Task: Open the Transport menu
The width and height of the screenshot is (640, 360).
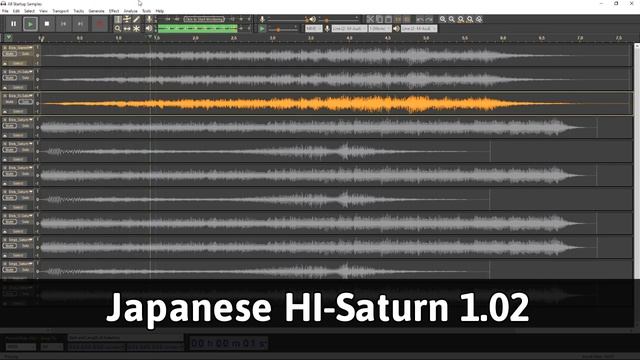Action: point(60,11)
